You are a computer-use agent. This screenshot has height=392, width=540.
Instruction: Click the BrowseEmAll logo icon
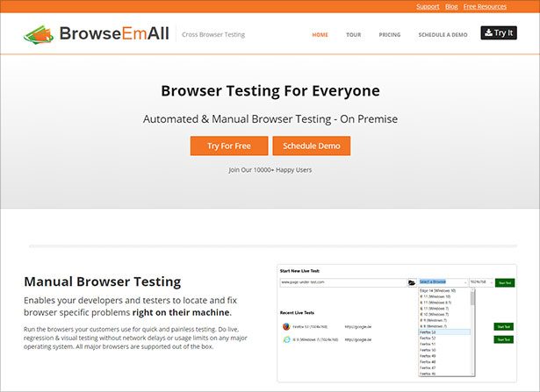point(39,35)
